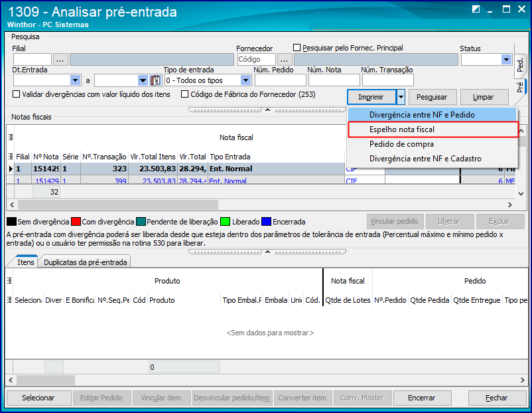Click the Conv. Master button
Image resolution: width=532 pixels, height=413 pixels.
[362, 398]
